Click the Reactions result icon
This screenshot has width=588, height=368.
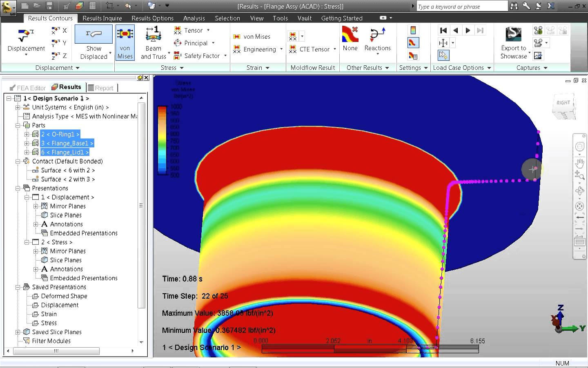click(377, 40)
